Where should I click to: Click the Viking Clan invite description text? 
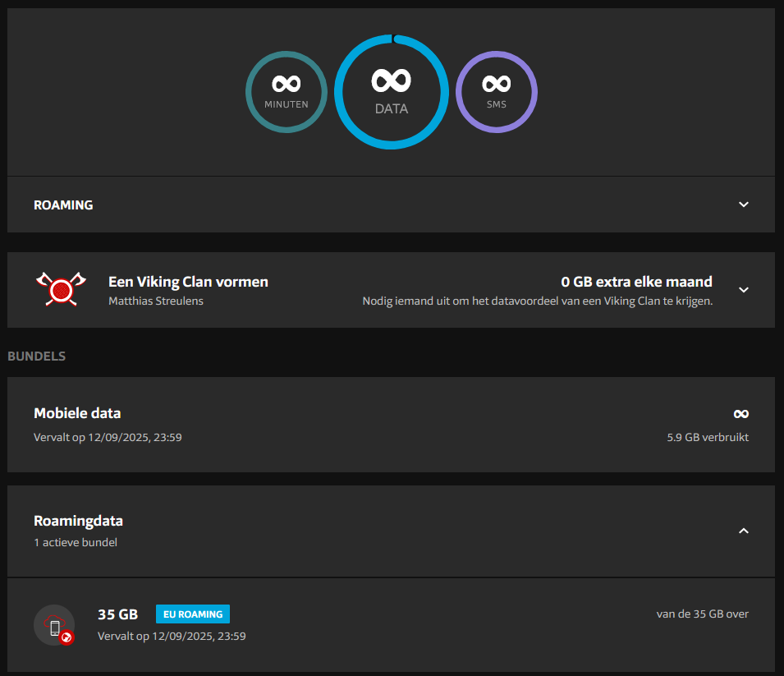[537, 301]
